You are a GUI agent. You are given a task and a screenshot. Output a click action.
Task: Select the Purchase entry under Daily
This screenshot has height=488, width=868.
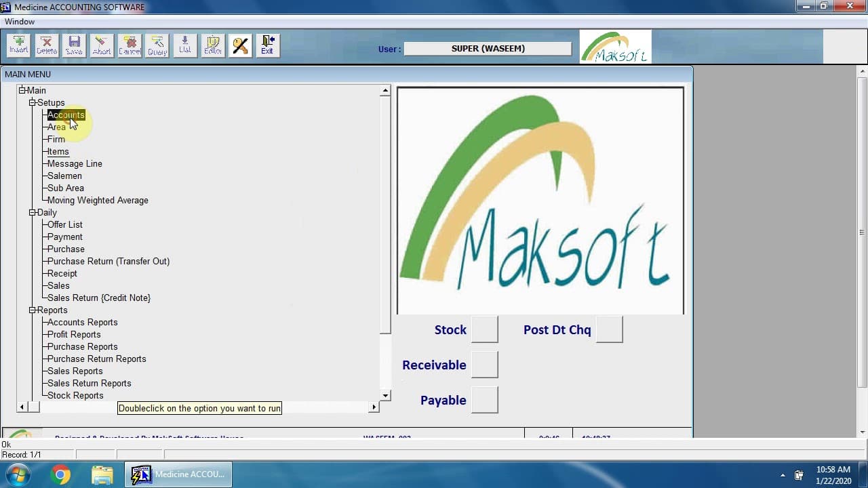pyautogui.click(x=66, y=249)
